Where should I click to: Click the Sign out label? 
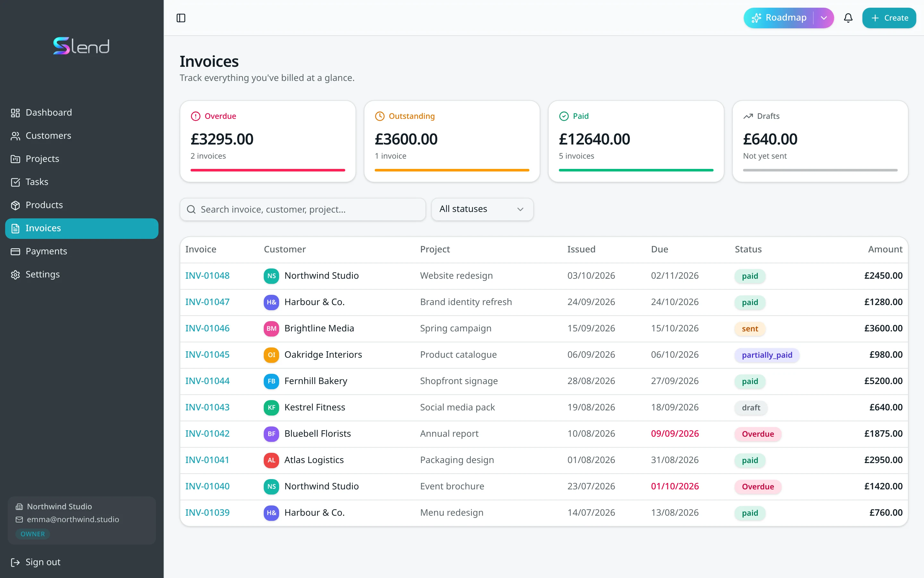pyautogui.click(x=43, y=562)
